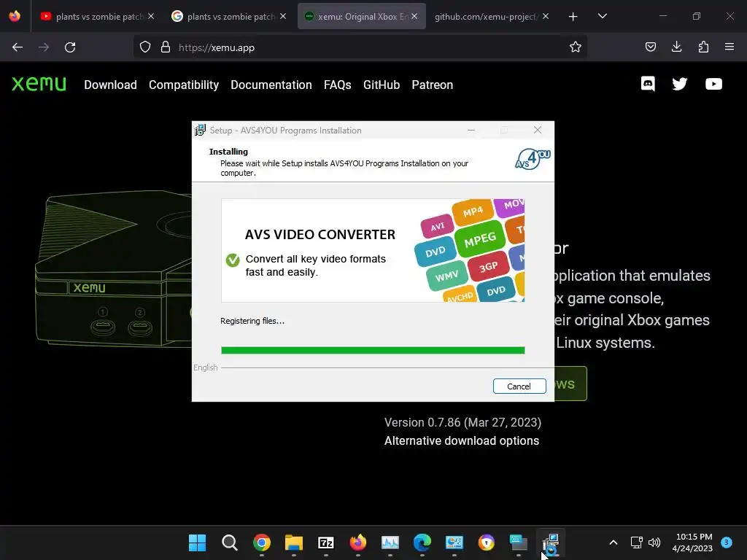Open the FAQs nav item
Screen dimensions: 747x560
point(337,85)
